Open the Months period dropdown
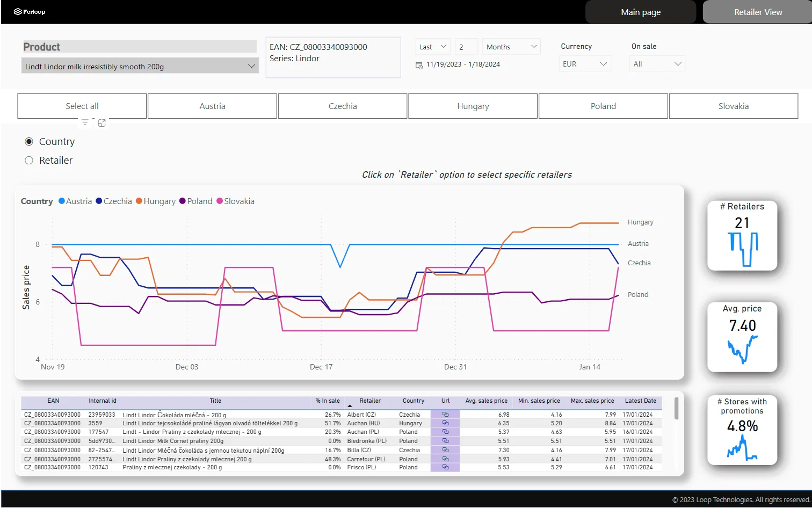The width and height of the screenshot is (812, 508). pos(511,47)
